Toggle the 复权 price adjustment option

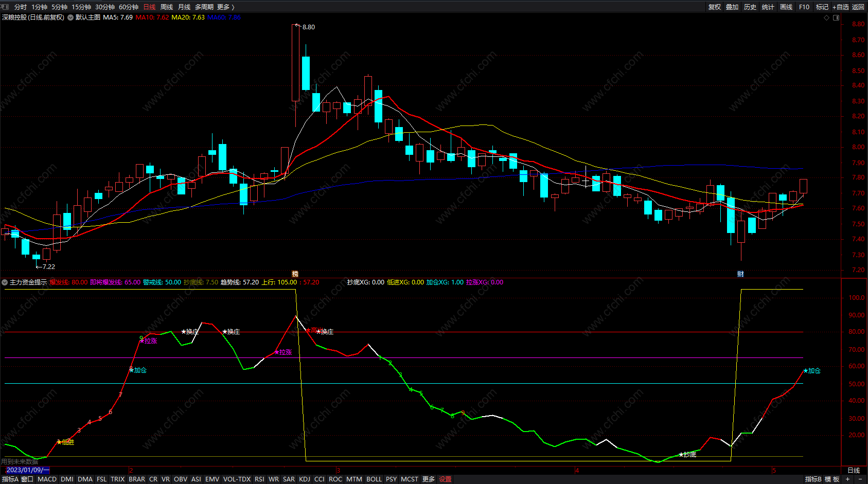tap(714, 7)
